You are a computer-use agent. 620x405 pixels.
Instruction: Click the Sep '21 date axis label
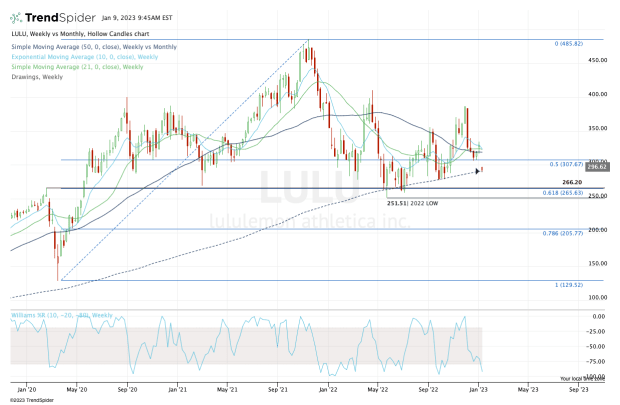pos(278,390)
